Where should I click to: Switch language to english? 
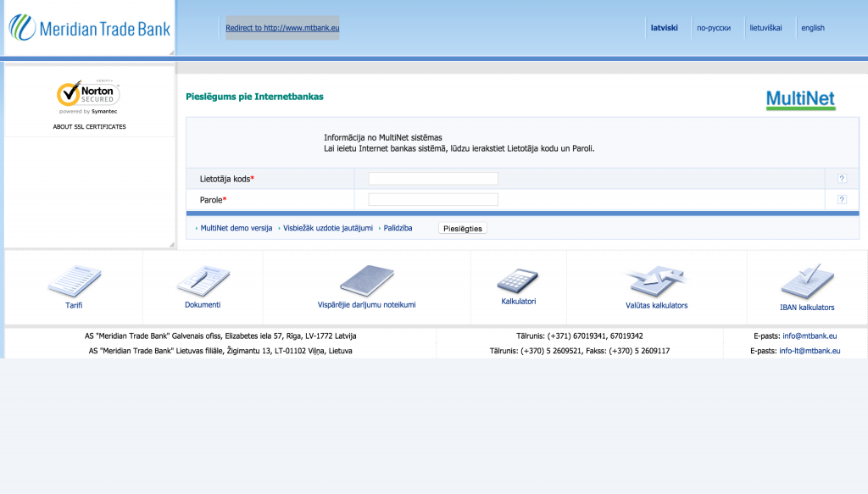813,28
